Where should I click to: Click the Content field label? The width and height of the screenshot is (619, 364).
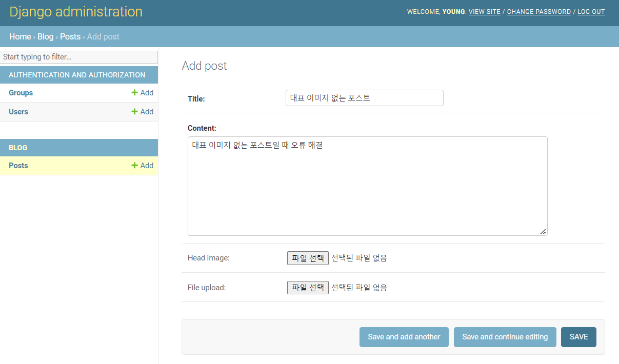click(202, 128)
